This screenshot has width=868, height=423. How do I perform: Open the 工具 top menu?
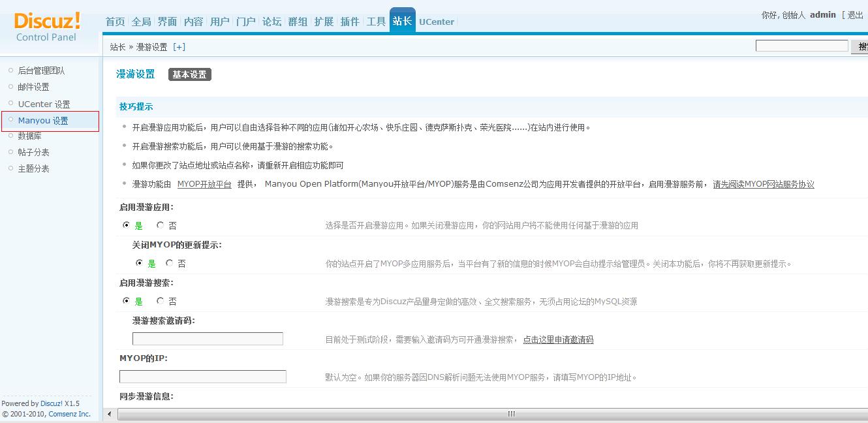click(377, 22)
